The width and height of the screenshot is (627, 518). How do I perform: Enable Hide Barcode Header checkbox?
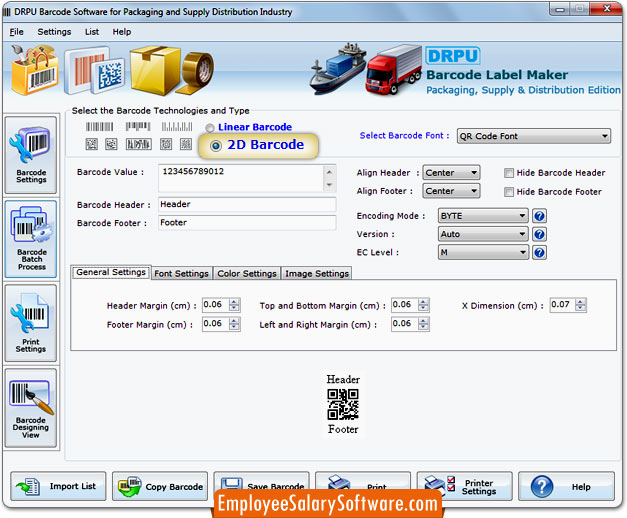point(509,173)
